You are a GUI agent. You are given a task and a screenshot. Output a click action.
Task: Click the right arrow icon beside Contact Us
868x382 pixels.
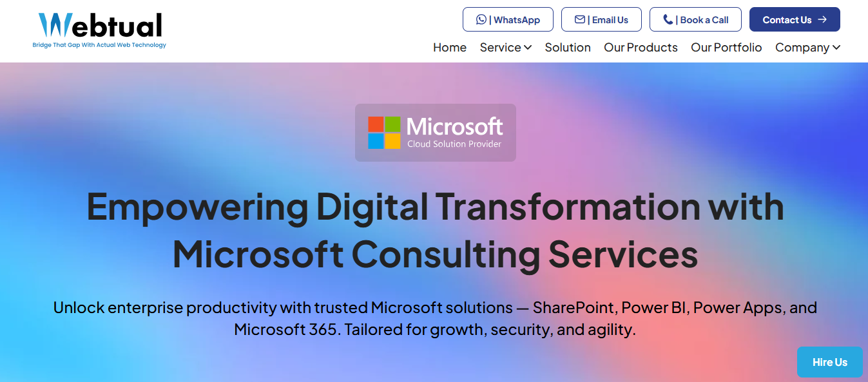pos(822,19)
